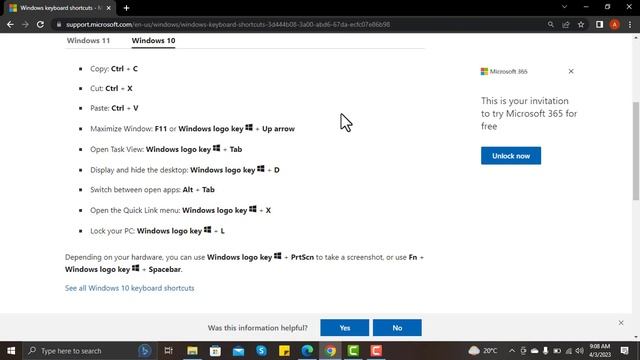Go back to the previous page
Screen dimensions: 640x360
coord(10,24)
